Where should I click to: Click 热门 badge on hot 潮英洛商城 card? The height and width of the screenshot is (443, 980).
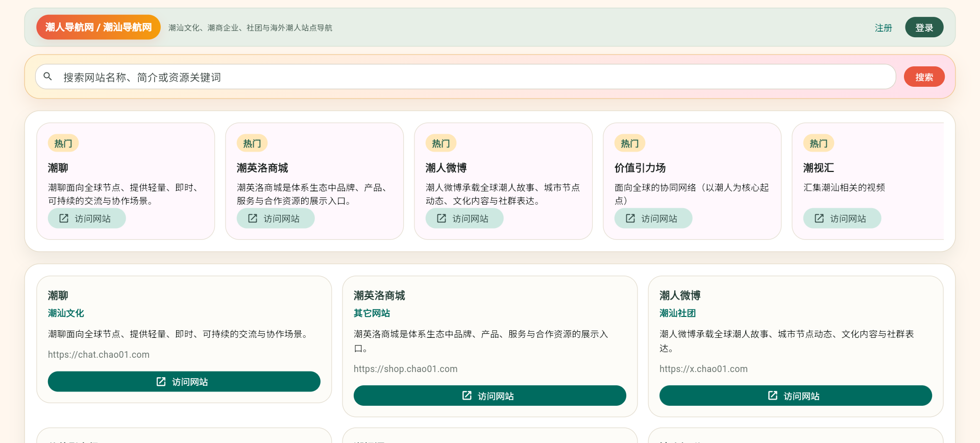(x=252, y=143)
